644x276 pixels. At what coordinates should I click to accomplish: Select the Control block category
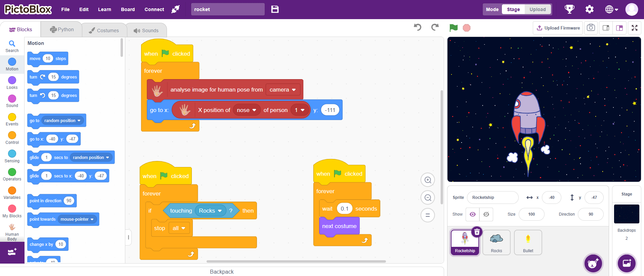(12, 138)
